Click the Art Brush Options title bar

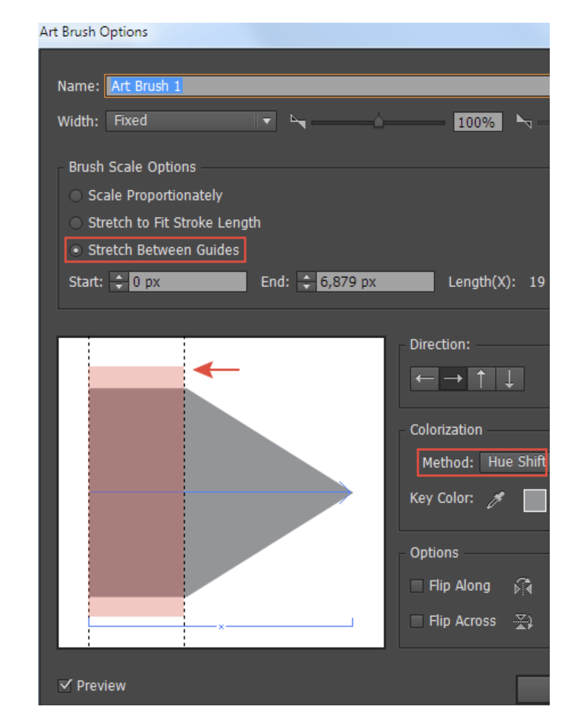click(94, 32)
